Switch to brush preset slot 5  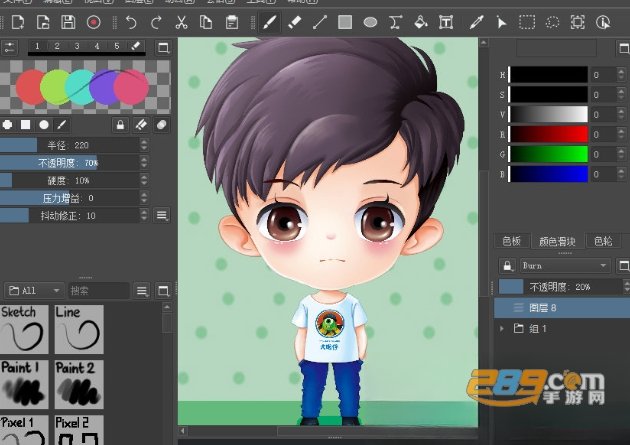pos(117,46)
